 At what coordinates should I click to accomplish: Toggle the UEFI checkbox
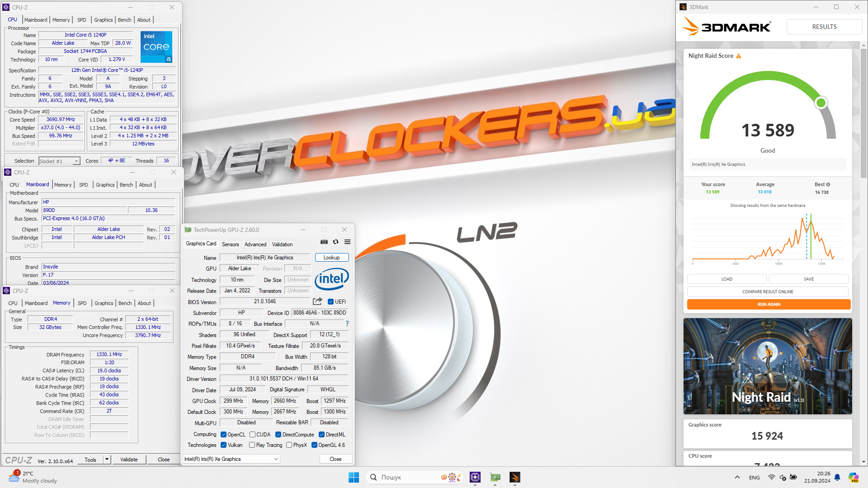coord(330,302)
